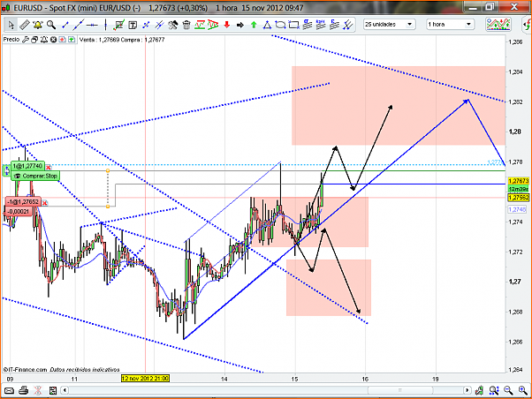Click the chart picture with green check icon

[x=119, y=25]
